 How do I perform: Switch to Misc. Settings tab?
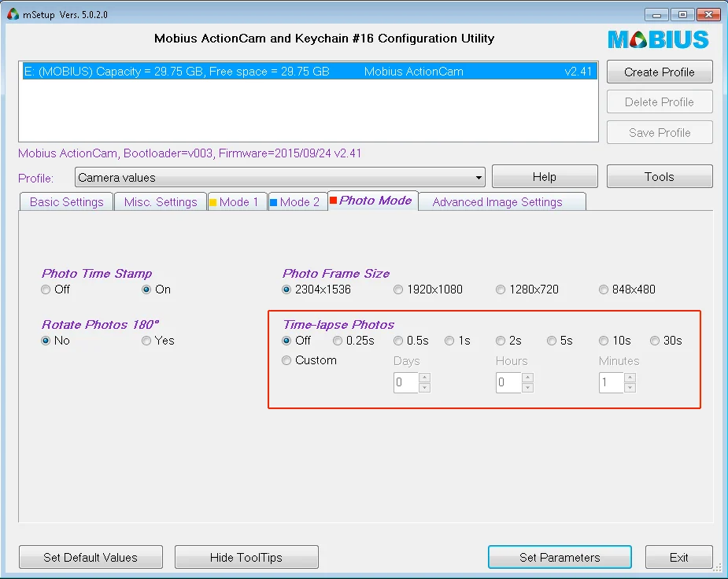pos(161,202)
